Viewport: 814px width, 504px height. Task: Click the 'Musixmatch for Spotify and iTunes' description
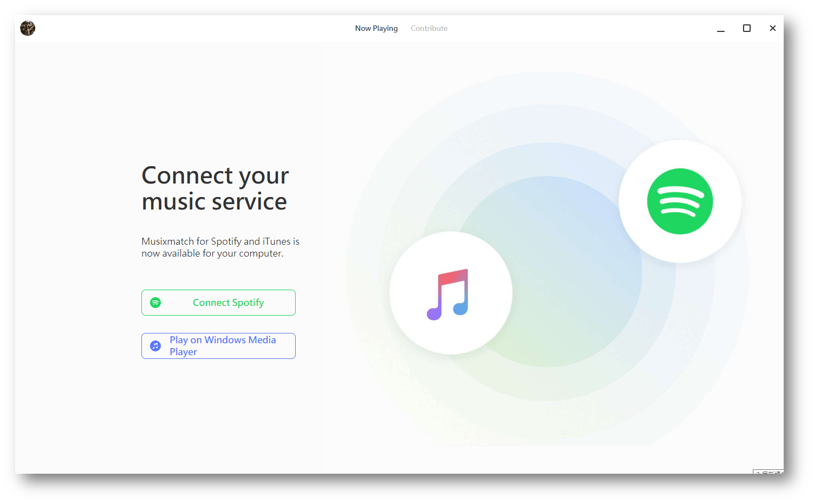[220, 247]
